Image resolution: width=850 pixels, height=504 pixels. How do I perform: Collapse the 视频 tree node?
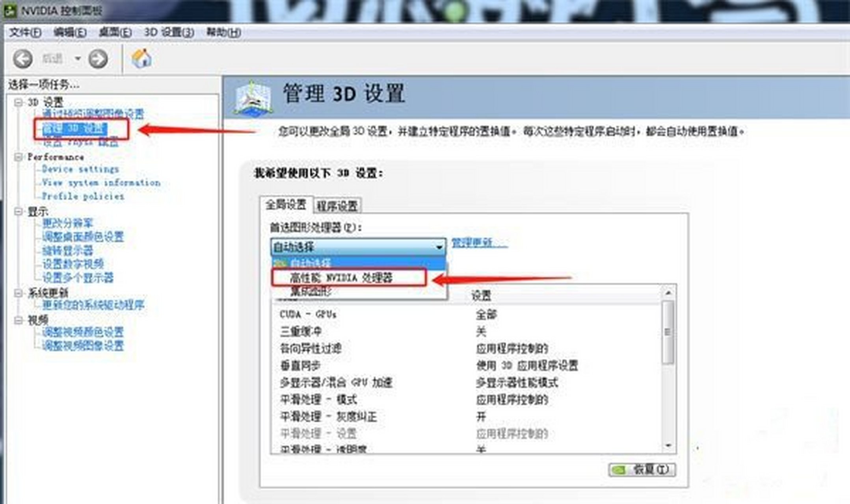(x=18, y=320)
